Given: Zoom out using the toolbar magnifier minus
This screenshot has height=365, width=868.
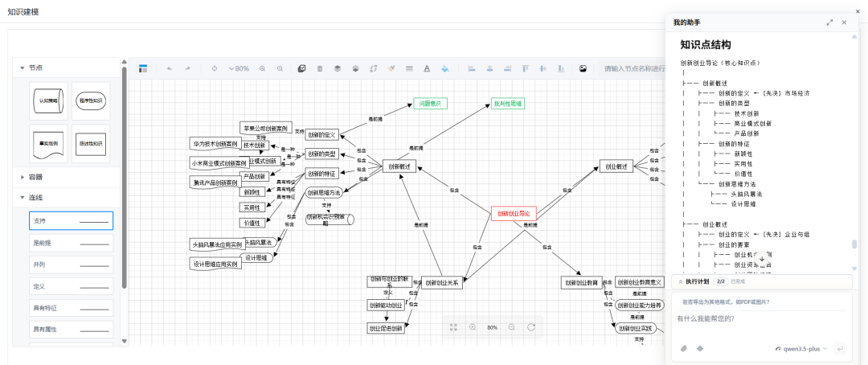Looking at the screenshot, I should (x=280, y=68).
